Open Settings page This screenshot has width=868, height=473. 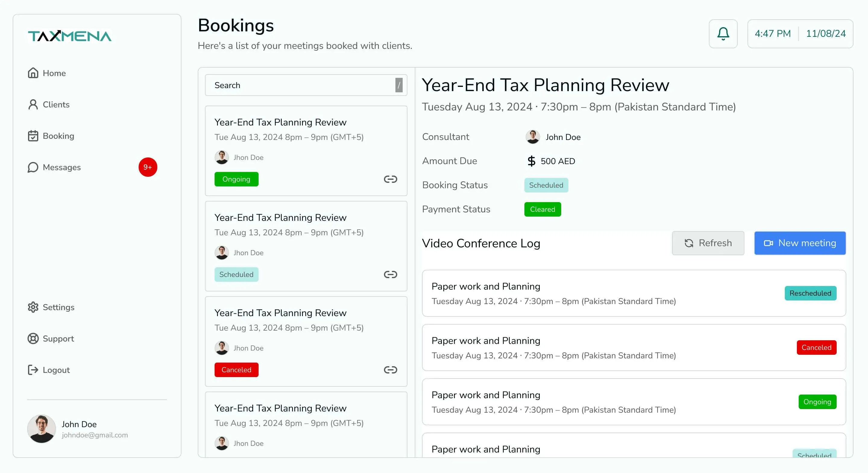(51, 307)
